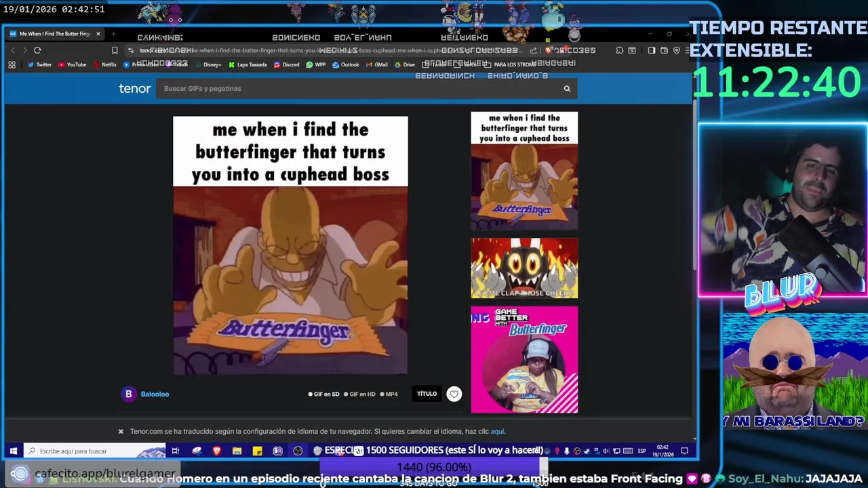
Task: Open File Explorer from the taskbar
Action: coord(237,451)
